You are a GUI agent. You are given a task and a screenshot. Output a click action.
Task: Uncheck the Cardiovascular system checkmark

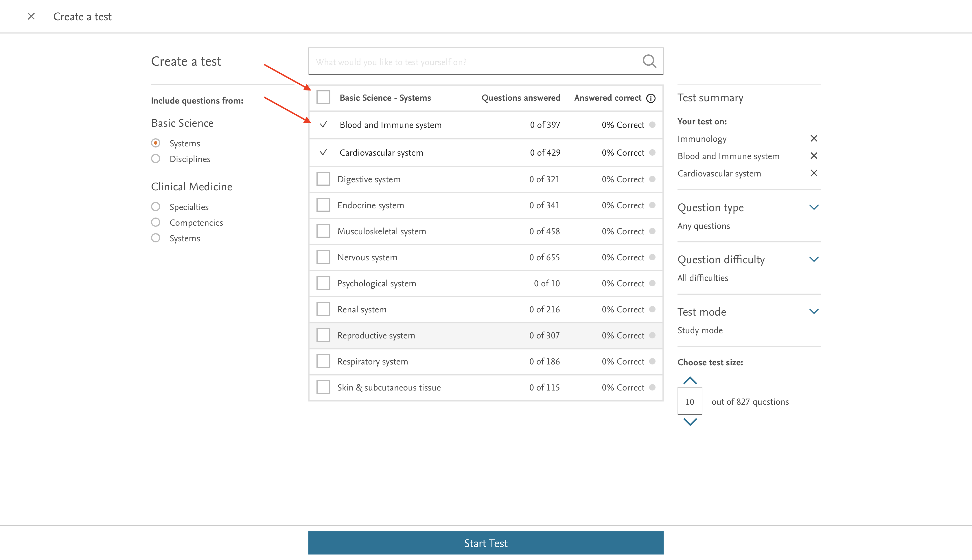pos(323,152)
